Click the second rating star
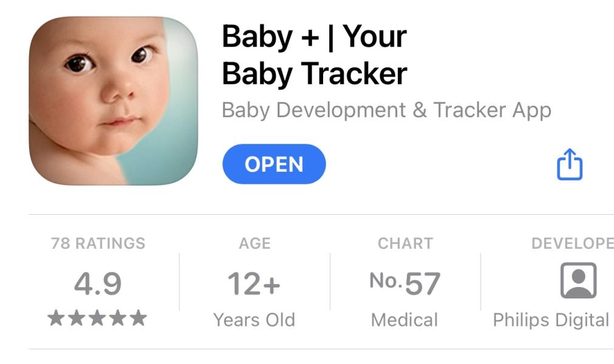Screen dimensions: 614x364 click(x=77, y=318)
